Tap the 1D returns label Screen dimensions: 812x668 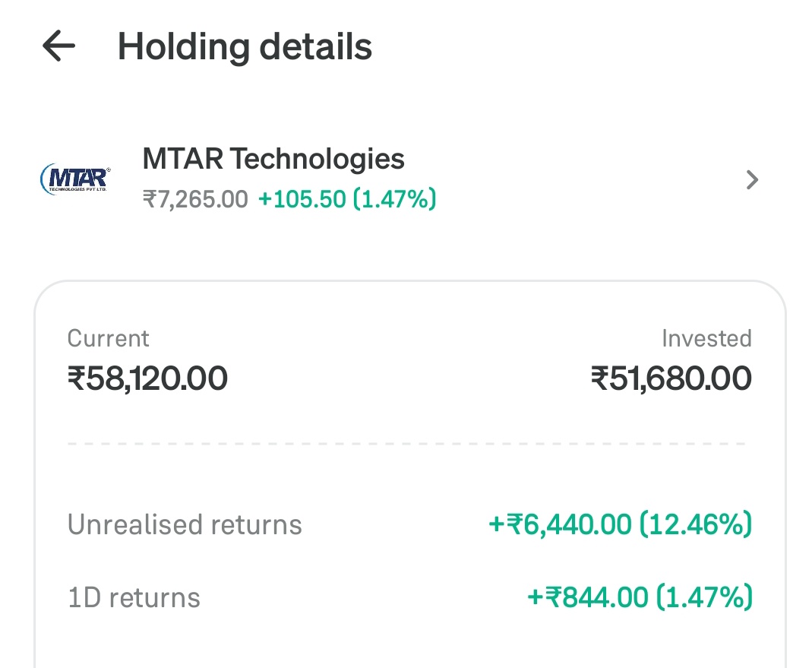click(x=134, y=597)
